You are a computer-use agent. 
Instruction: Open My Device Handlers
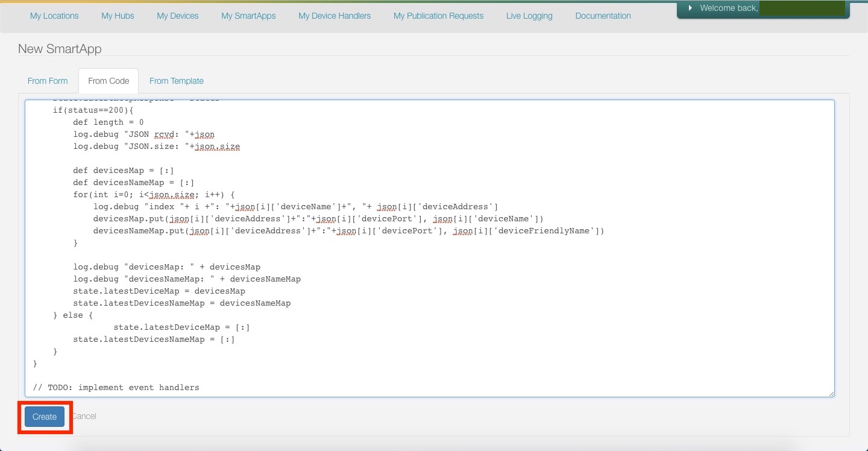click(335, 16)
